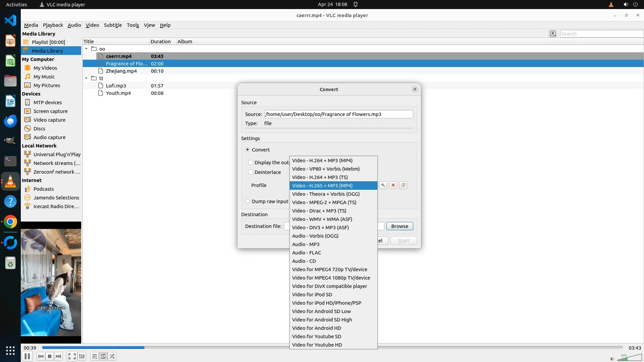Click the Browse button
The height and width of the screenshot is (362, 644).
[399, 226]
